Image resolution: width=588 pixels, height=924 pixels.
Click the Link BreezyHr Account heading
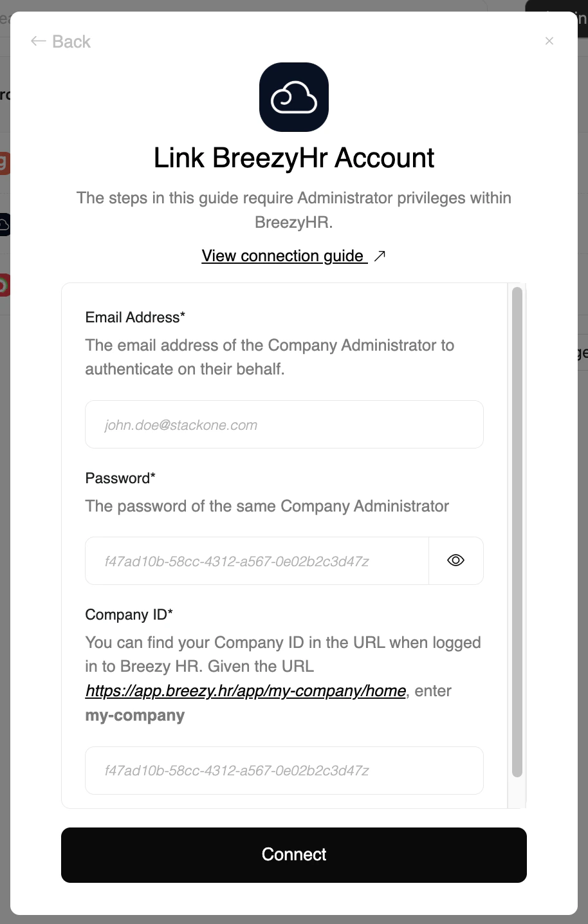[293, 158]
